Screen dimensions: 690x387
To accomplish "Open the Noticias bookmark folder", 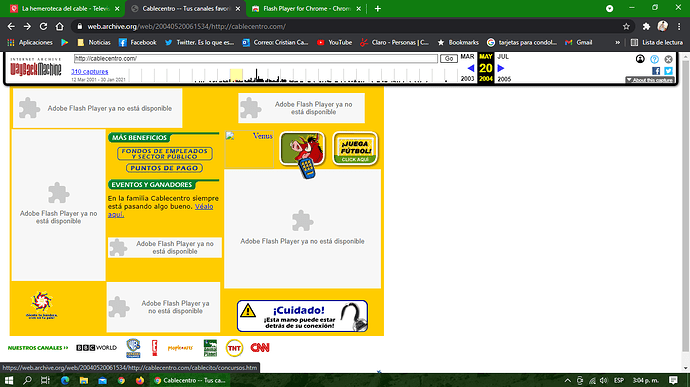I will 94,42.
